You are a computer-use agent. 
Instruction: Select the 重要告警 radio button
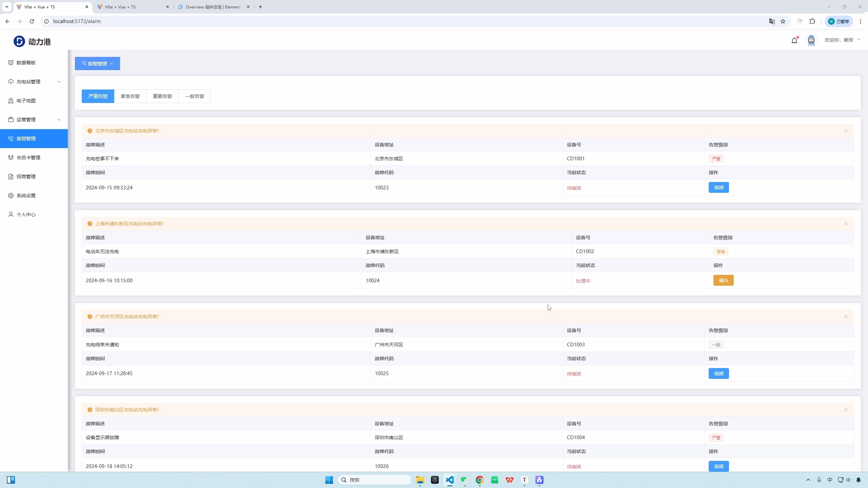coord(162,96)
